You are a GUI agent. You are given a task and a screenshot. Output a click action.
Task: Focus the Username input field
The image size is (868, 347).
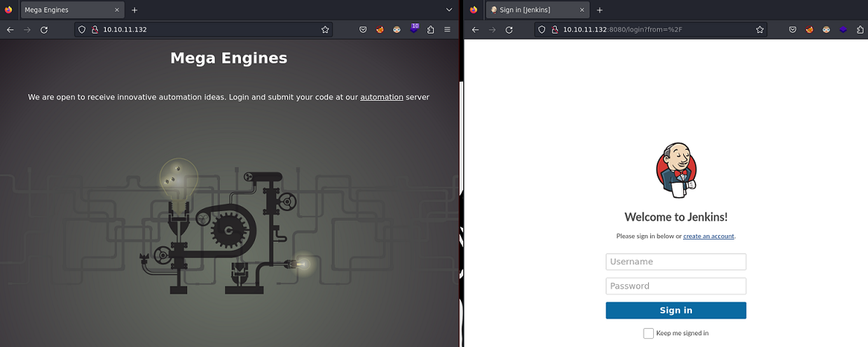pos(676,262)
